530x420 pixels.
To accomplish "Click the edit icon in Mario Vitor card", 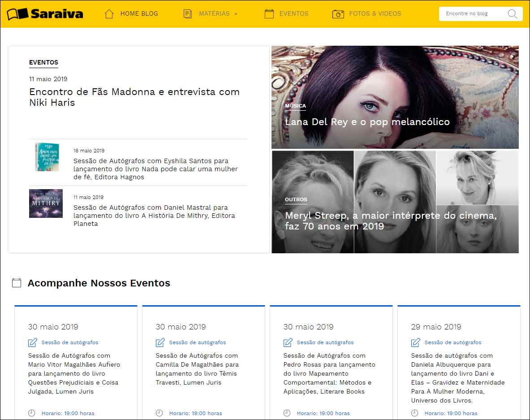I will 32,342.
